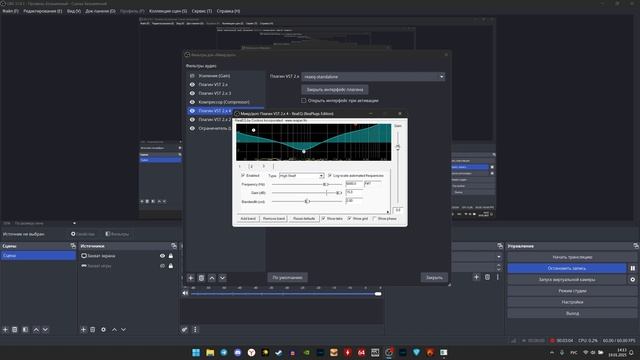Open Редактирование menu
The image size is (640, 360).
tap(43, 11)
